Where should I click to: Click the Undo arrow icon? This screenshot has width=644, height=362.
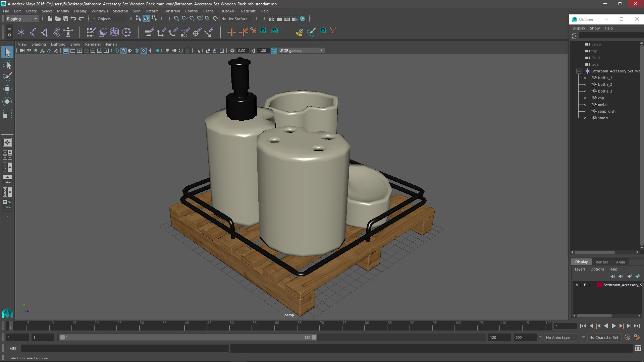73,19
